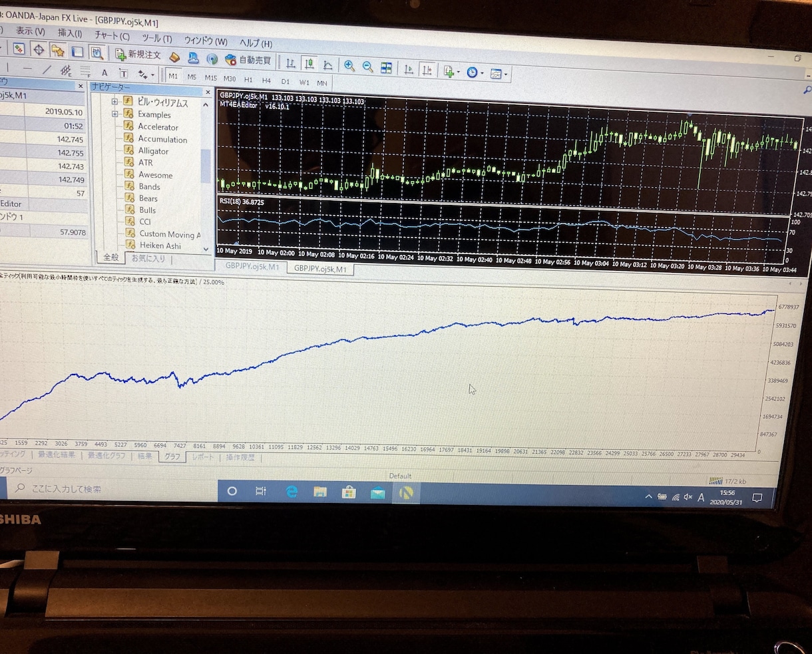The image size is (812, 654).
Task: Select the crosshair cursor tool
Action: pos(39,50)
